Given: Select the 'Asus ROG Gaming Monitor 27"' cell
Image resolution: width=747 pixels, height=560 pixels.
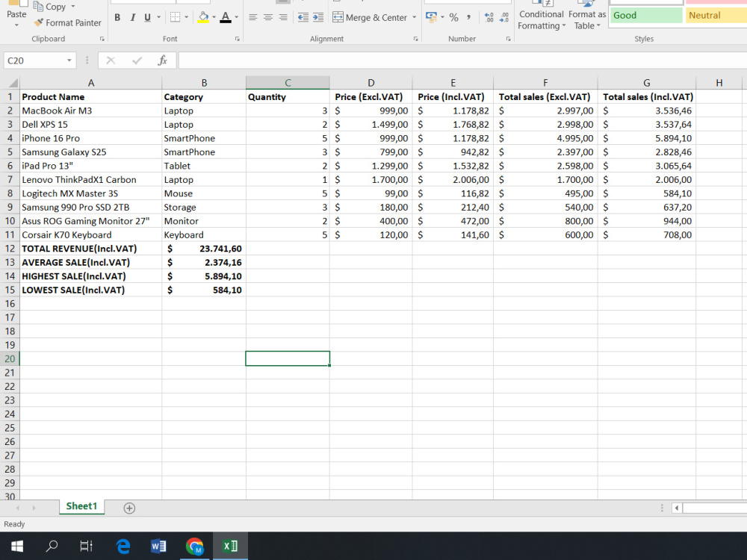Looking at the screenshot, I should click(x=91, y=221).
